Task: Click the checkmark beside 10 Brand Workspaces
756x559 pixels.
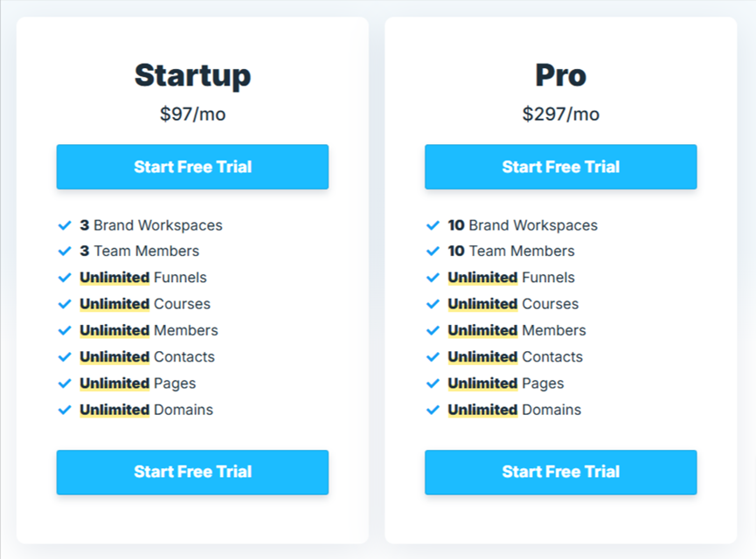Action: 433,225
